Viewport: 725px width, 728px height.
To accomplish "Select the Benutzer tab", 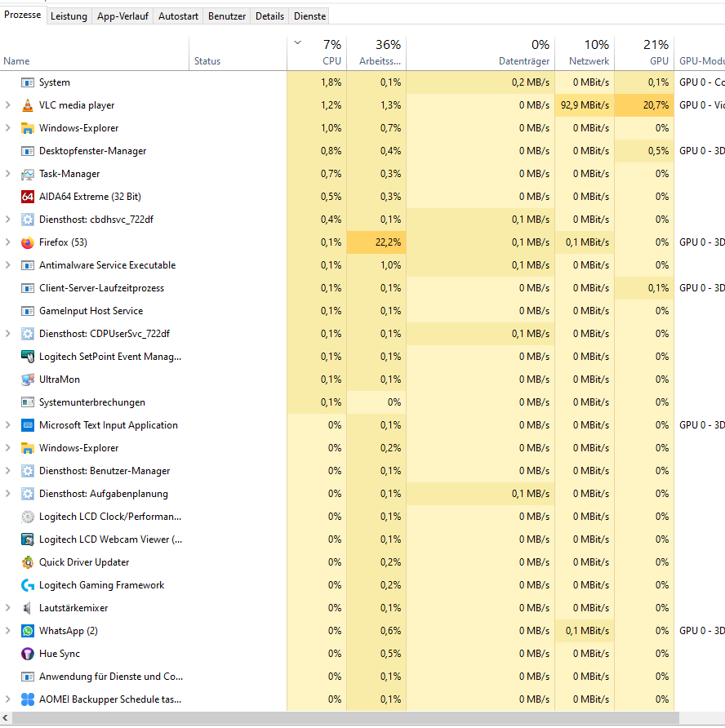I will (x=227, y=16).
